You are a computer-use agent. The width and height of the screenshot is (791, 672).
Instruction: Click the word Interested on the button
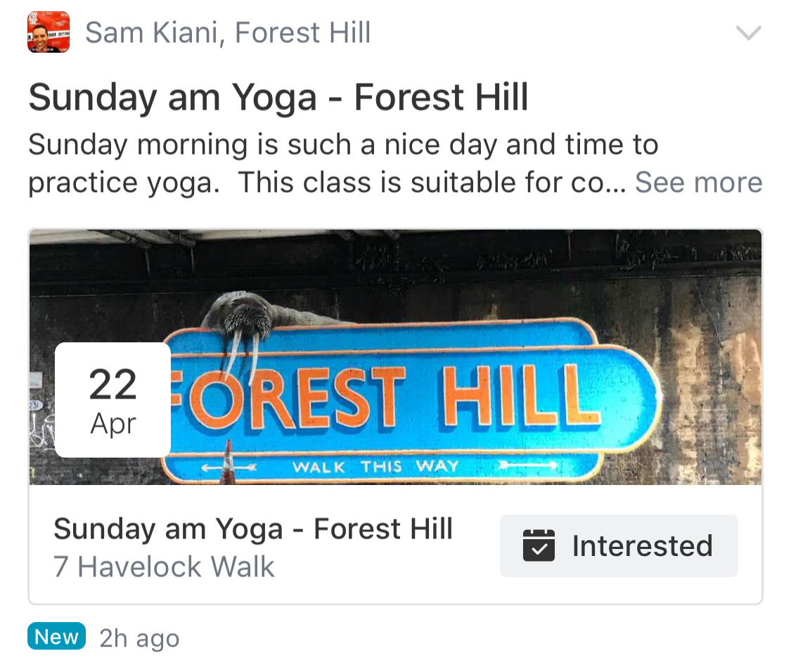click(642, 546)
